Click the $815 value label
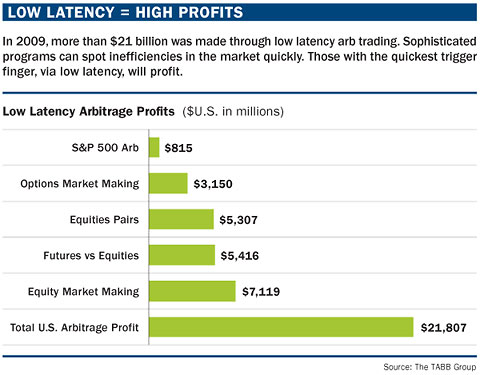Image resolution: width=480 pixels, height=375 pixels. [179, 148]
